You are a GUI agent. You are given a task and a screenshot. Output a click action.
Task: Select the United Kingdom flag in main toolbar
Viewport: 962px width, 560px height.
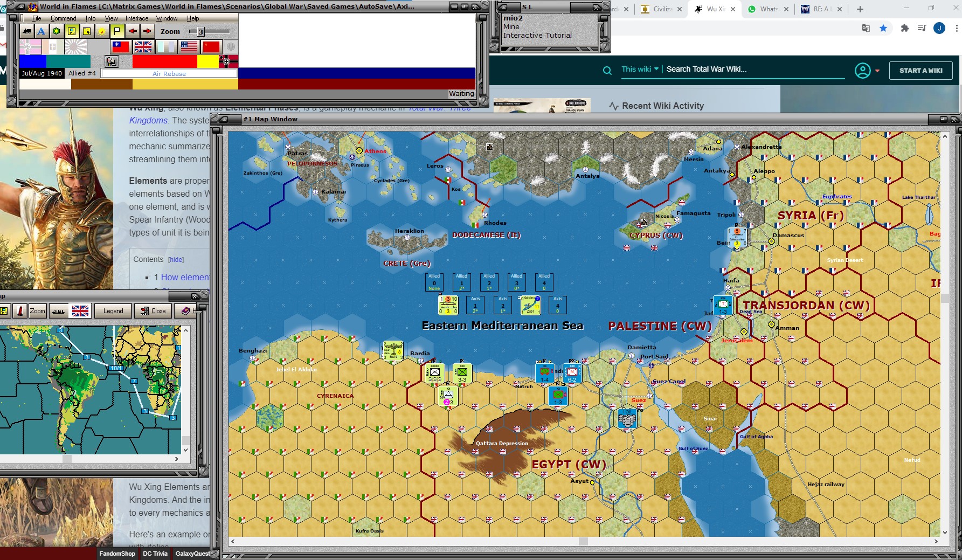pos(143,47)
